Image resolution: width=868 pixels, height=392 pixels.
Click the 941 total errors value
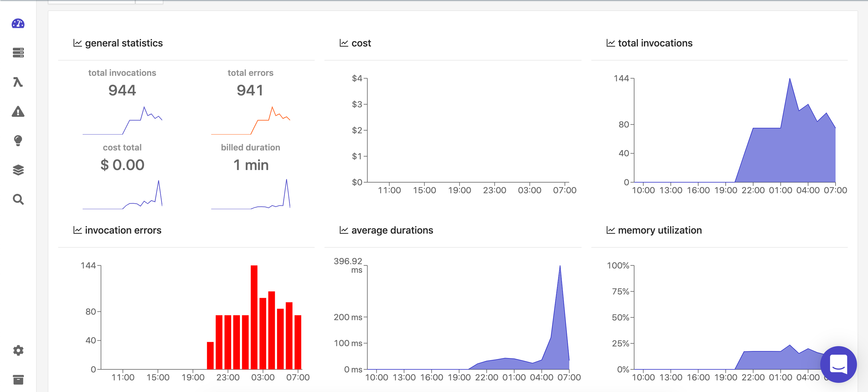(x=250, y=90)
